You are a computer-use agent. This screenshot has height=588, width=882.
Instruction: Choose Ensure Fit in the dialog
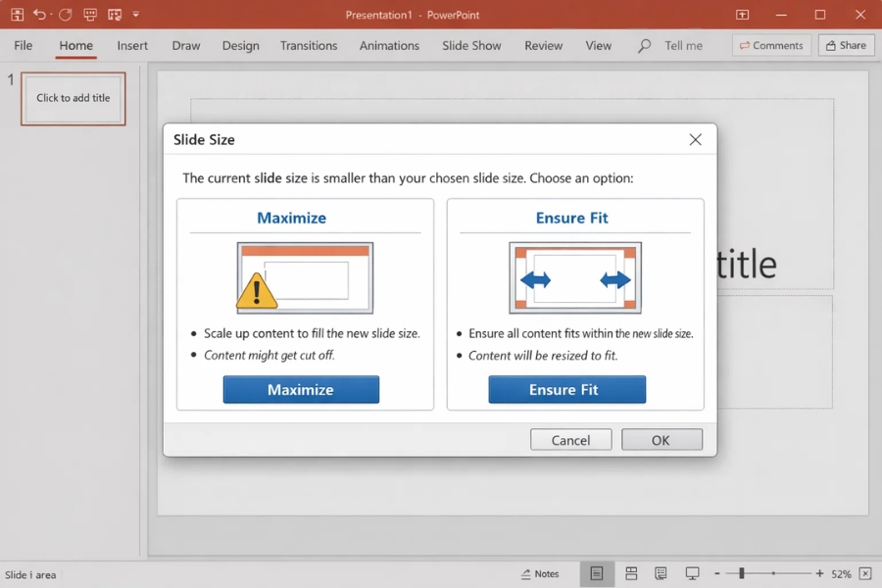click(x=566, y=389)
